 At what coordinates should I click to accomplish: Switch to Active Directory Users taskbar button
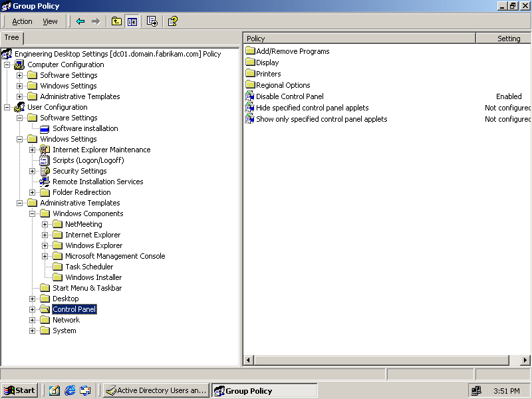tap(156, 390)
